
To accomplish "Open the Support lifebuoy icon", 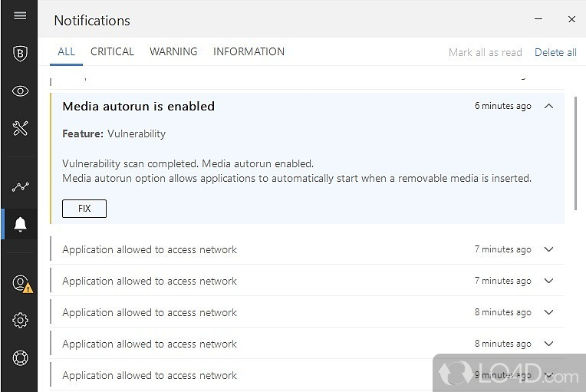I will coord(20,357).
